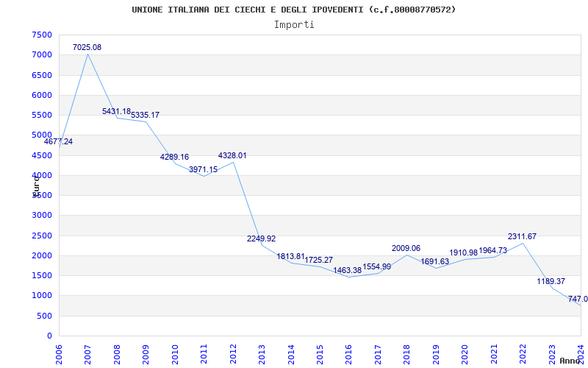Click the 0 y-axis tick
Image resolution: width=588 pixels, height=368 pixels.
click(x=49, y=336)
